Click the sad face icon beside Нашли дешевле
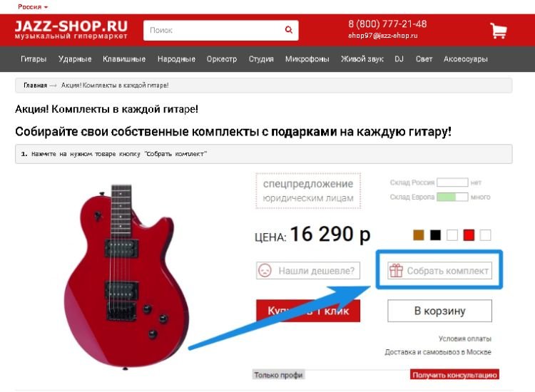Viewport: 535px width, 392px height. (x=265, y=270)
